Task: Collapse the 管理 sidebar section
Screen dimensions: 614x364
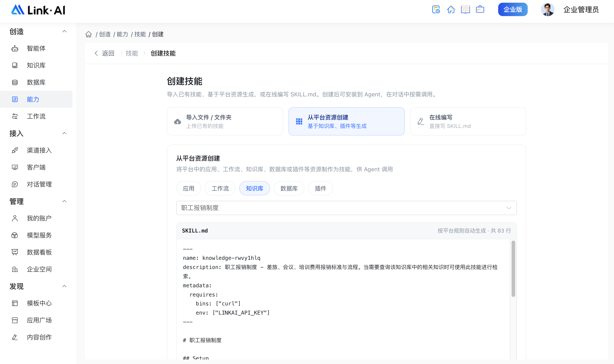Action: [x=64, y=201]
